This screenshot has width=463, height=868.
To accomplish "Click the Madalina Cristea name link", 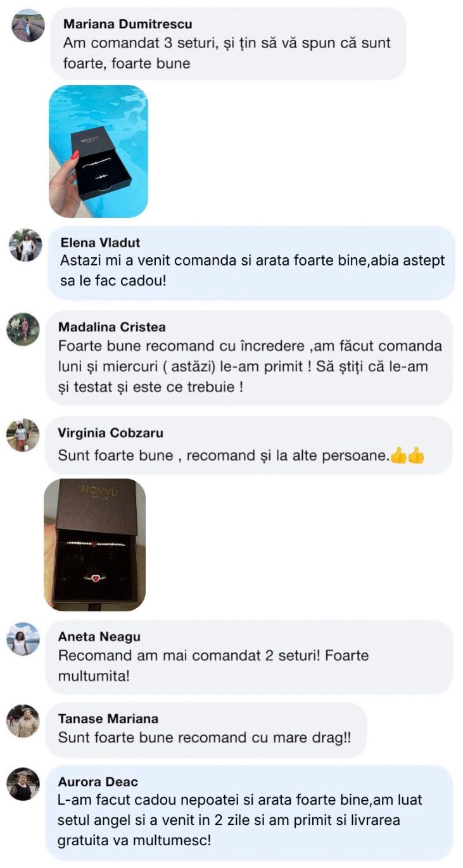I will point(111,327).
